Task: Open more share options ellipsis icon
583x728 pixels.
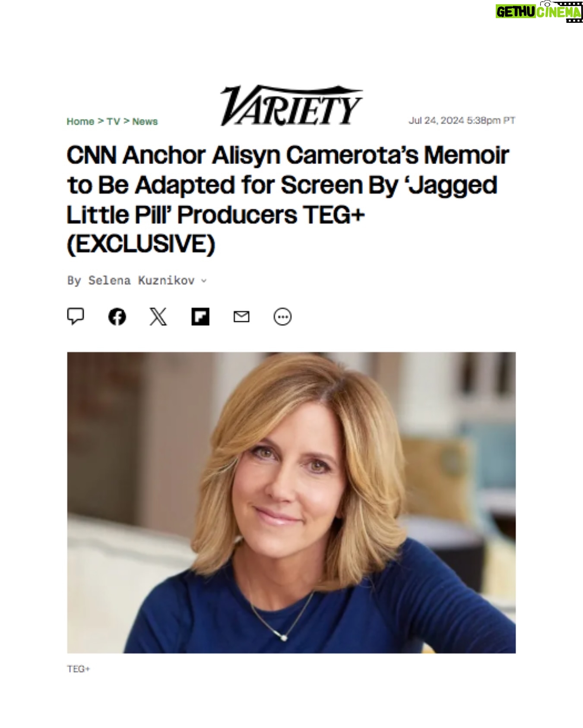Action: tap(282, 317)
